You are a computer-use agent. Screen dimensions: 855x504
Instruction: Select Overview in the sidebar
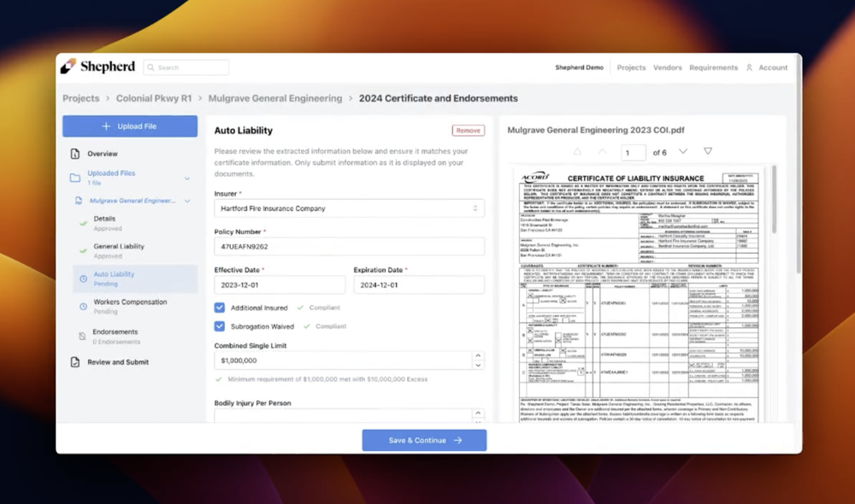tap(102, 154)
